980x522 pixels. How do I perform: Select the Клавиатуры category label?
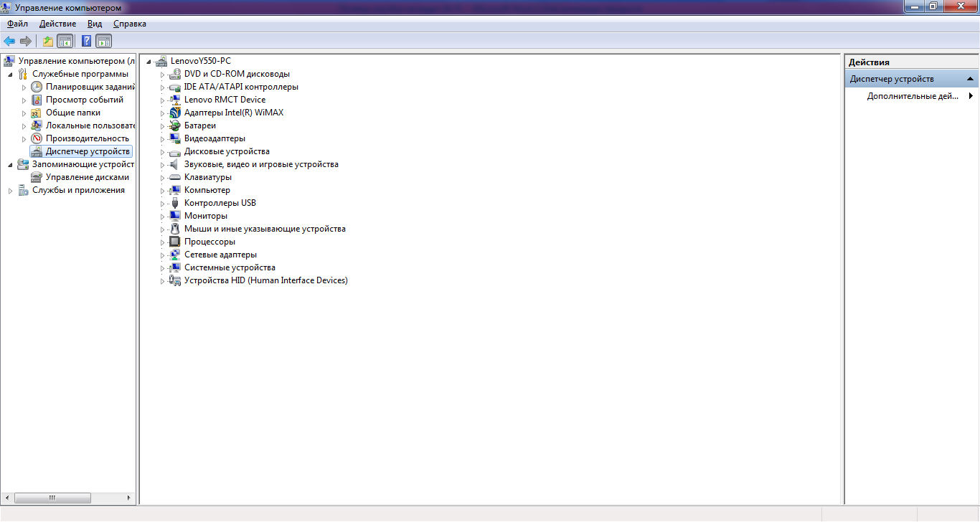click(x=208, y=177)
